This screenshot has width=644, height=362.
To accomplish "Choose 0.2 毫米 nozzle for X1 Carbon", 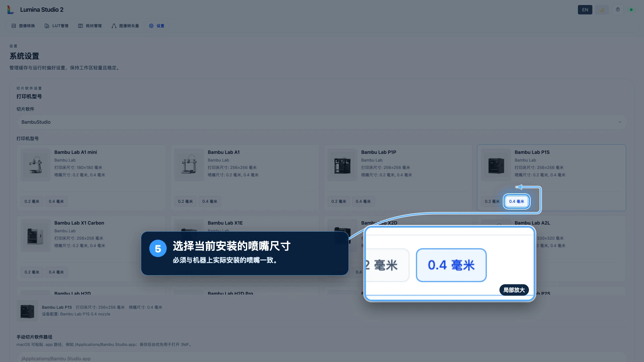I will click(32, 272).
